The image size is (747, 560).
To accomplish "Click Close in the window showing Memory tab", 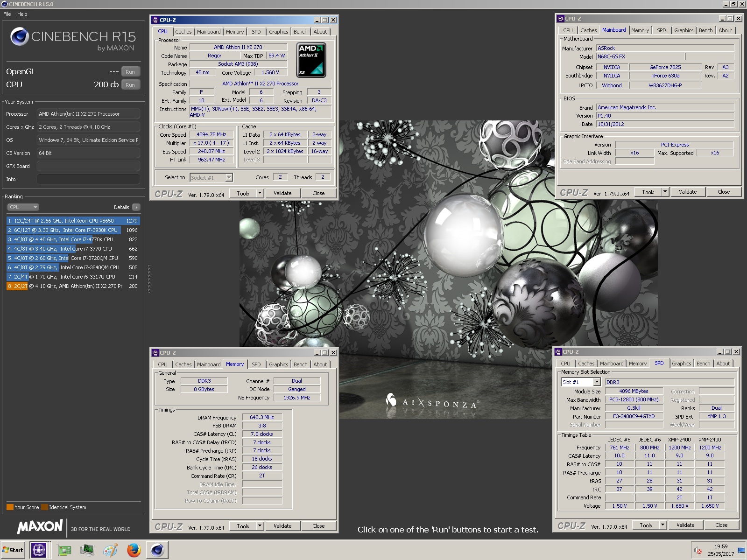I will [318, 526].
